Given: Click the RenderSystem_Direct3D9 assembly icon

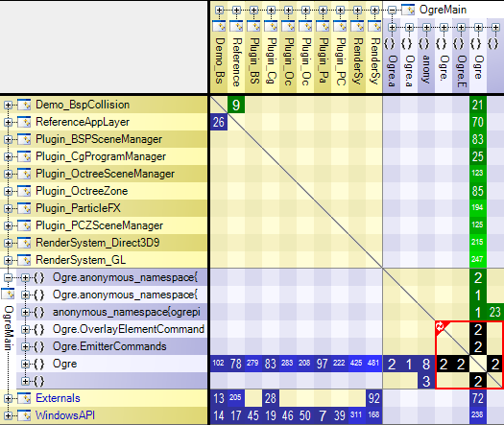Looking at the screenshot, I should 24,243.
